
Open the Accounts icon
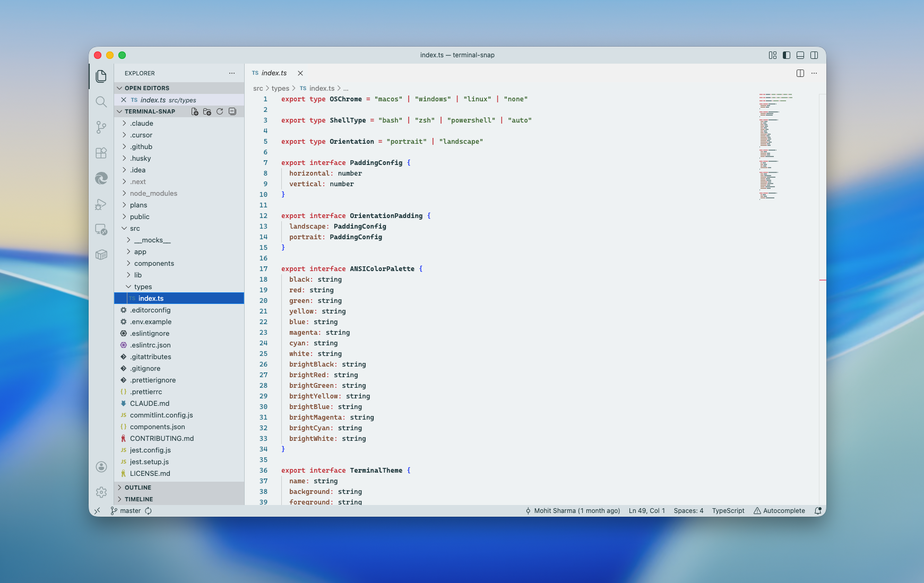(101, 467)
